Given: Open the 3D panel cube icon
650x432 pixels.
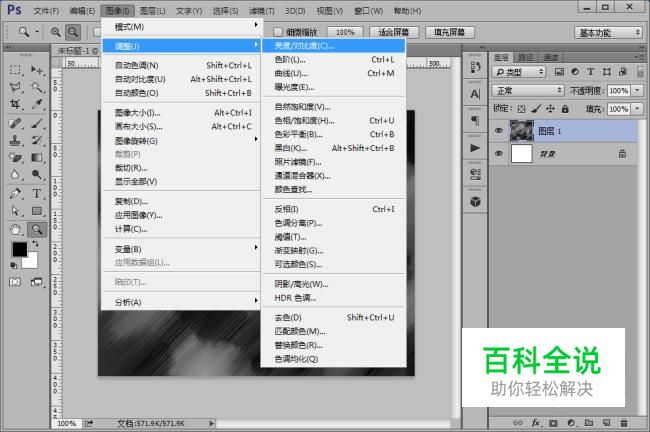Looking at the screenshot, I should pos(475,202).
